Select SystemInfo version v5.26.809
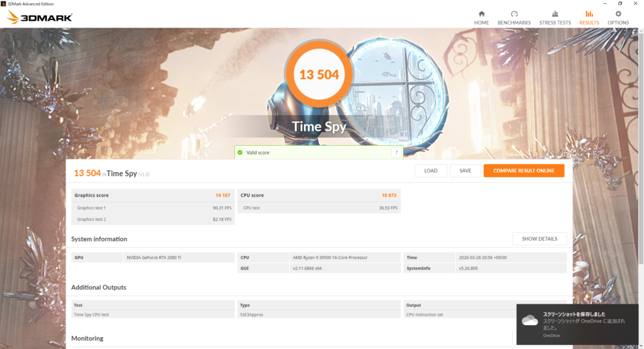644x349 pixels. (x=468, y=268)
